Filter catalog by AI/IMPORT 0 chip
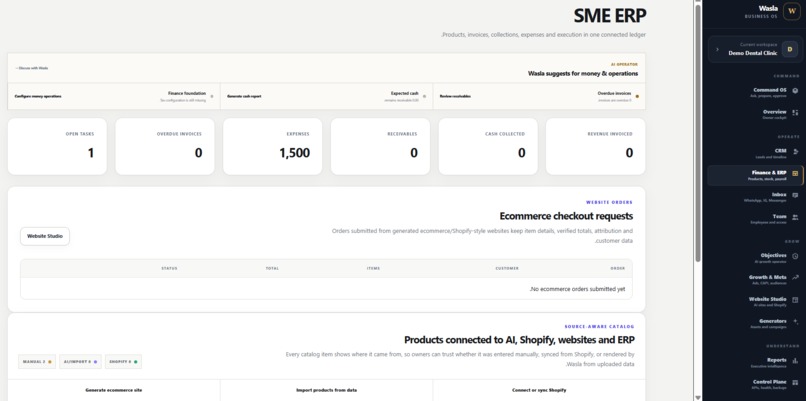This screenshot has width=806, height=401. (x=80, y=362)
